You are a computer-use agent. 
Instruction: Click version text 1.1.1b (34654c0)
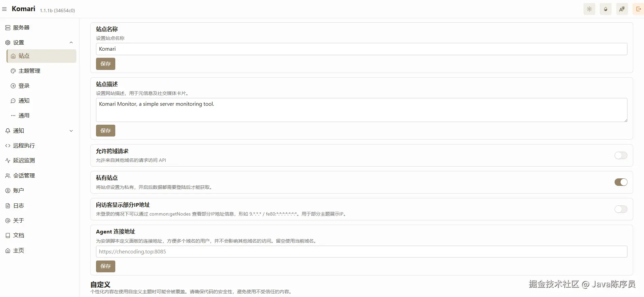pos(57,10)
